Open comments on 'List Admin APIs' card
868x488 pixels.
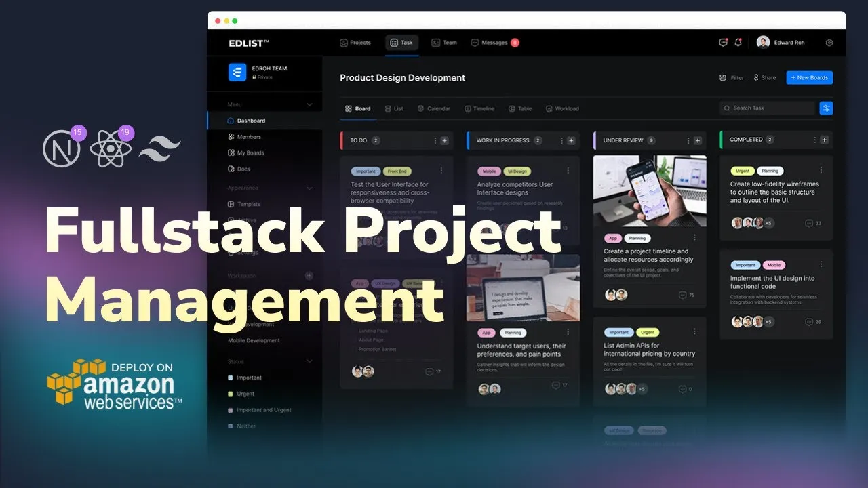686,389
